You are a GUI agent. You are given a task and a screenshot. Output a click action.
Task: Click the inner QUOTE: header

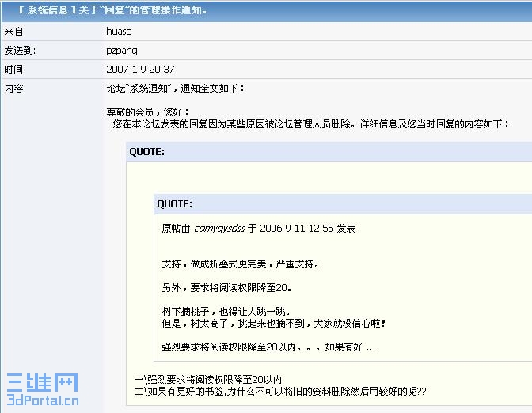tap(175, 204)
